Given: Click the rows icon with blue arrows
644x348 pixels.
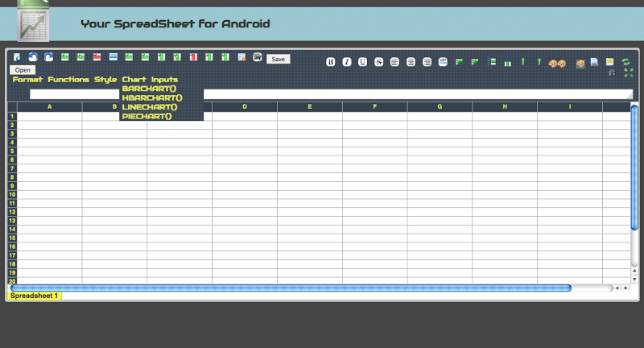Looking at the screenshot, I should [x=492, y=62].
